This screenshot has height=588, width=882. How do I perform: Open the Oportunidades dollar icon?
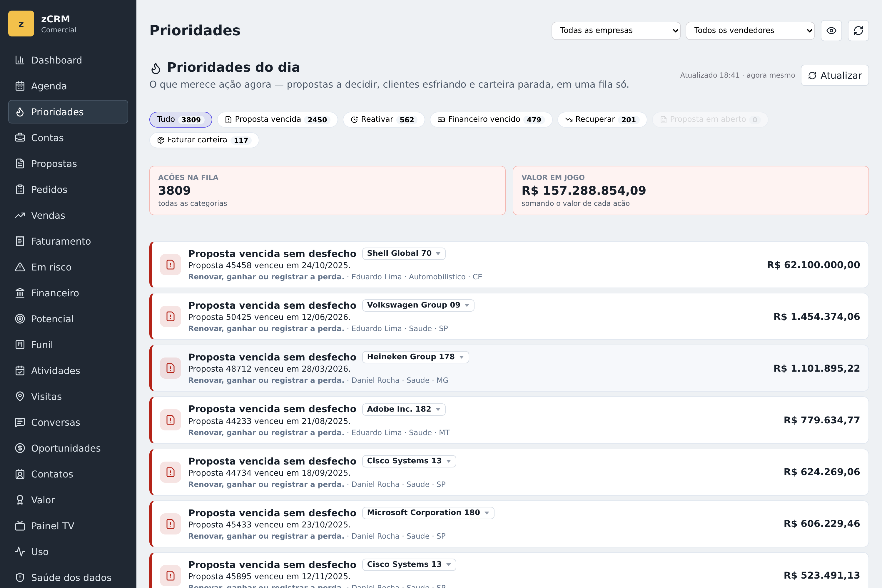[x=20, y=448]
